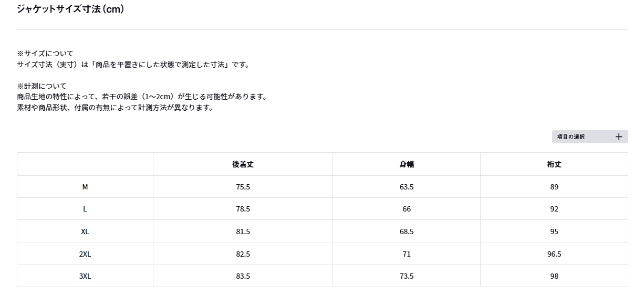Click the ※サイズについて note heading
Image resolution: width=644 pixels, height=296 pixels.
pyautogui.click(x=45, y=54)
